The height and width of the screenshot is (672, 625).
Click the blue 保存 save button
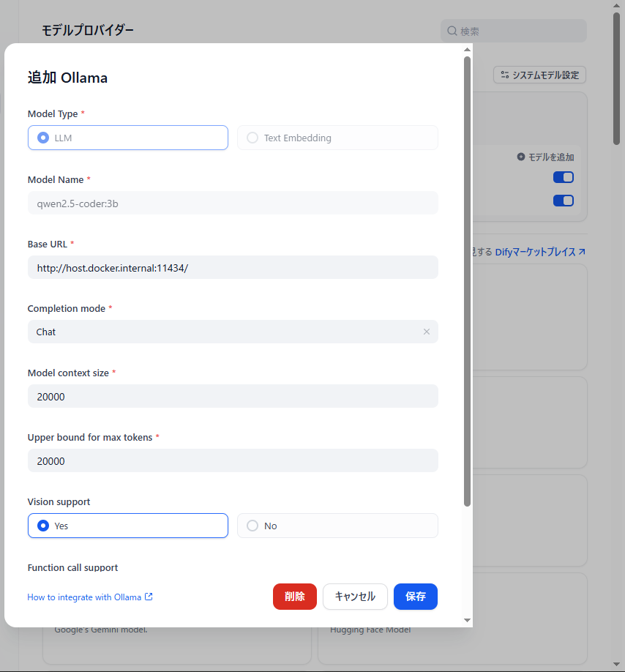416,596
